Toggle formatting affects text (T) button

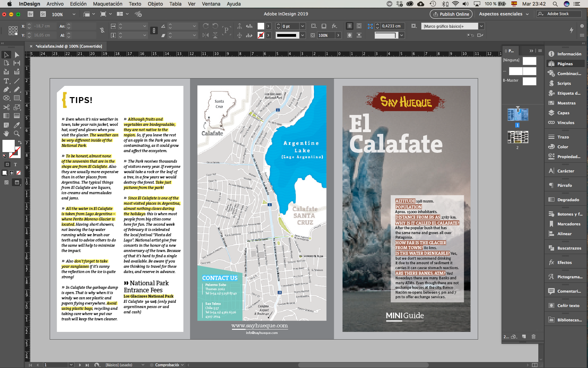coord(15,164)
